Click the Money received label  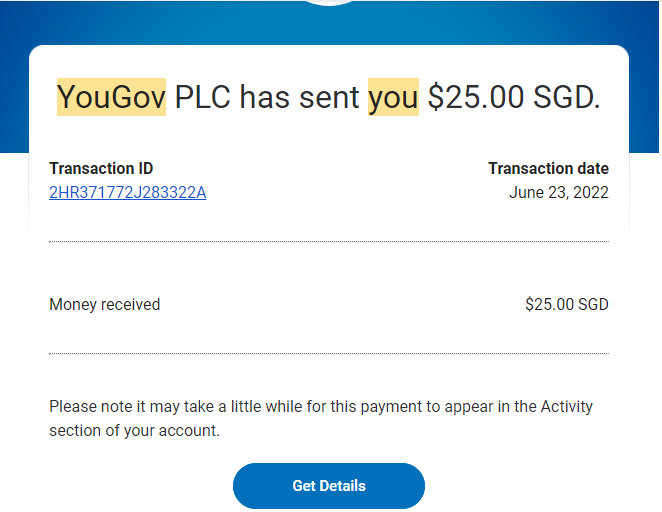pyautogui.click(x=104, y=304)
